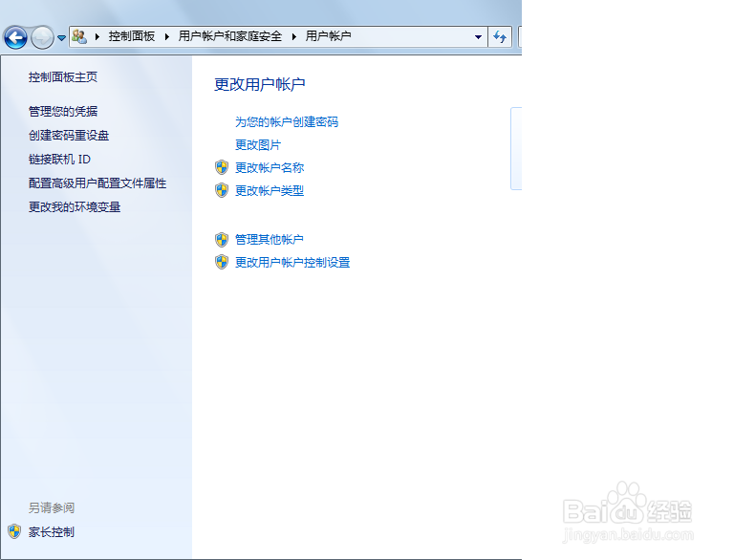This screenshot has height=560, width=734.
Task: Click shield icon beside 管理其他帐户
Action: (x=222, y=239)
